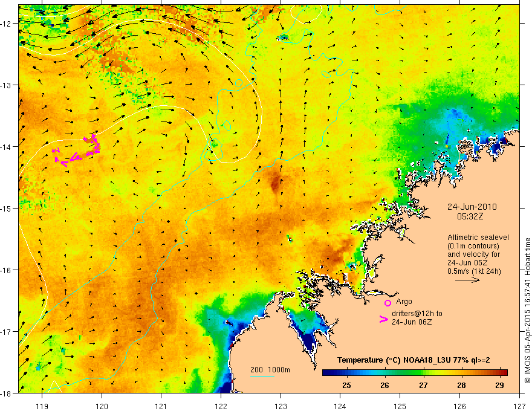Click the 'Altimetric sealevel' caption text

point(478,238)
